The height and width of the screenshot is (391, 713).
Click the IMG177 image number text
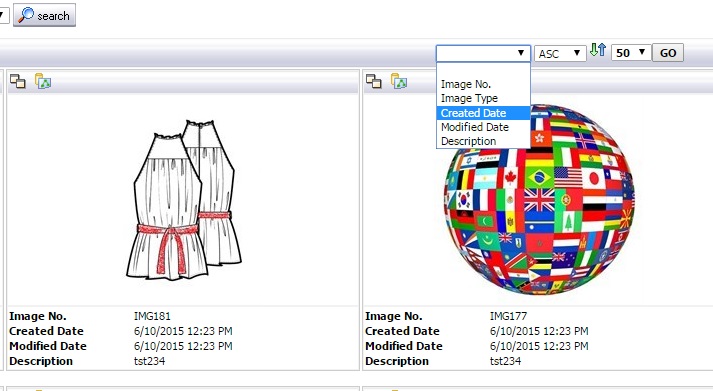(x=508, y=316)
